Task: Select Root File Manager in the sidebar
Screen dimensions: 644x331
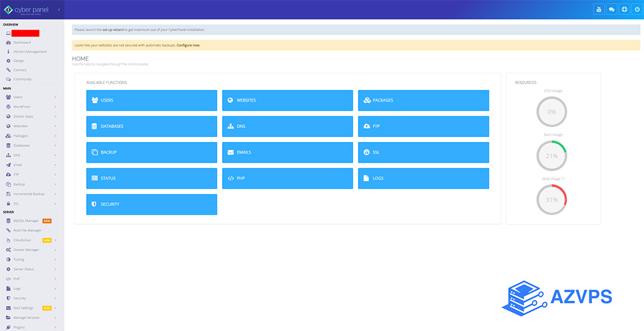Action: pos(27,231)
